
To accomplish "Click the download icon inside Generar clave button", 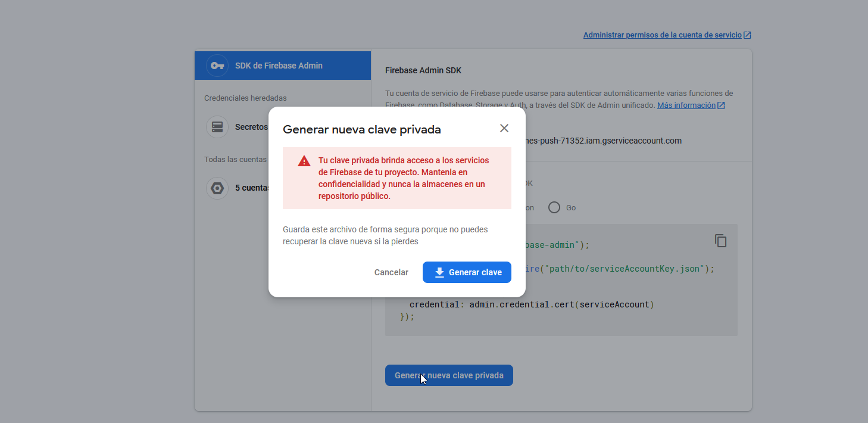I will click(x=439, y=272).
